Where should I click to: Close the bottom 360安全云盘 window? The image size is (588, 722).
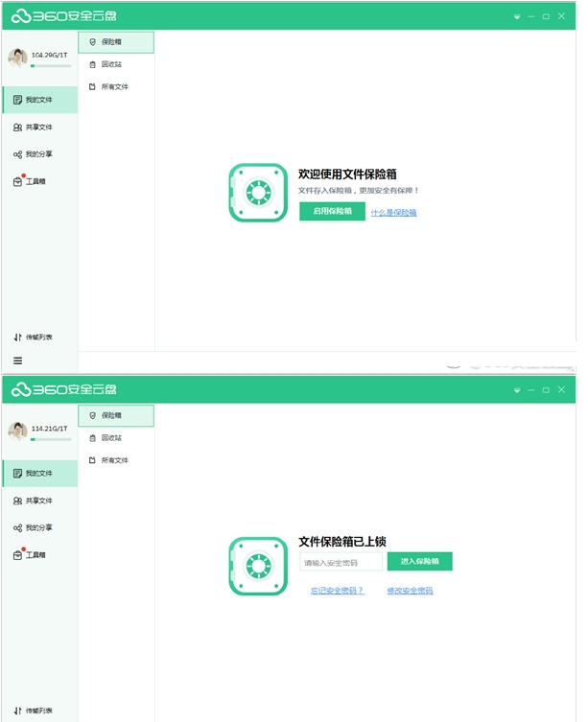tap(561, 389)
